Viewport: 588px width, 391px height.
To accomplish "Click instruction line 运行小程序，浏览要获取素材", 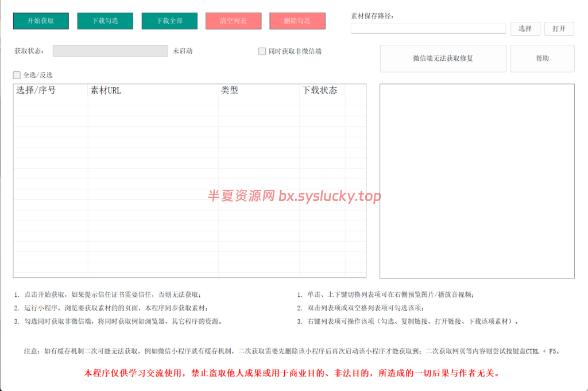I will point(111,308).
